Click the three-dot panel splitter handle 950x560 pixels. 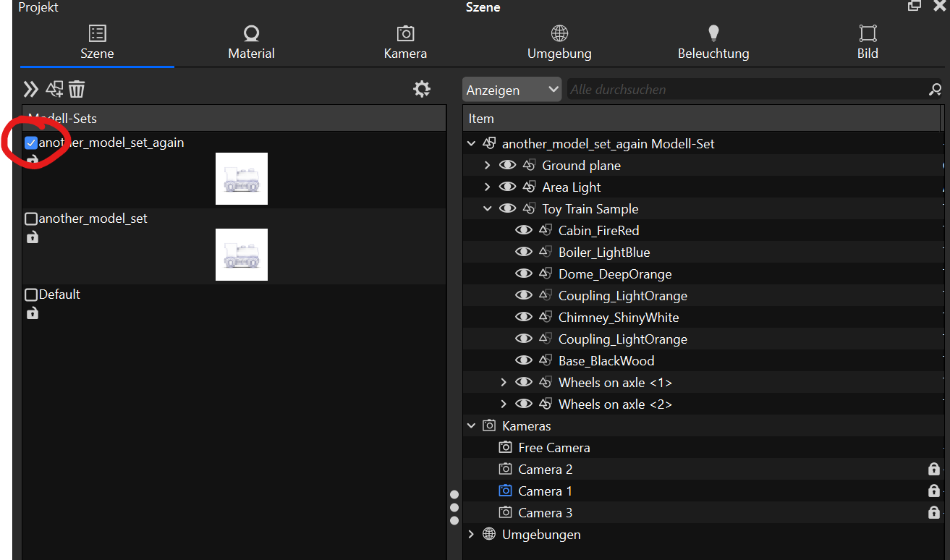click(x=454, y=508)
